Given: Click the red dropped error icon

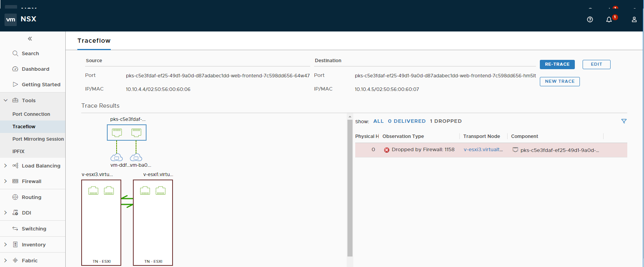Looking at the screenshot, I should (x=387, y=150).
